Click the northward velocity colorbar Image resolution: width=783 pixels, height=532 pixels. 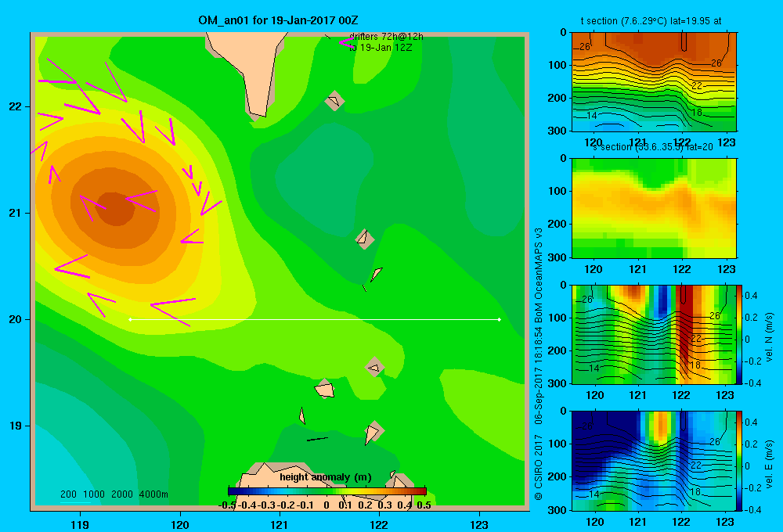point(739,334)
